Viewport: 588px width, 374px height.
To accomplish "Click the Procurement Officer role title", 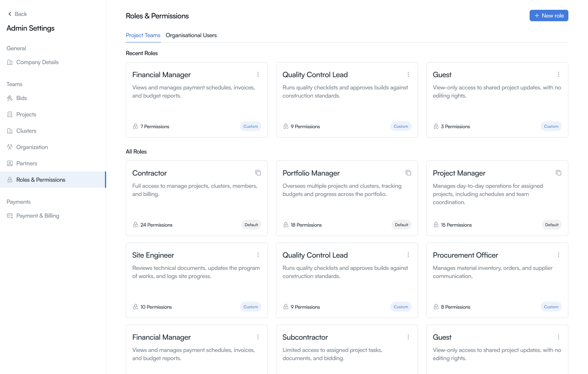I will [x=465, y=255].
